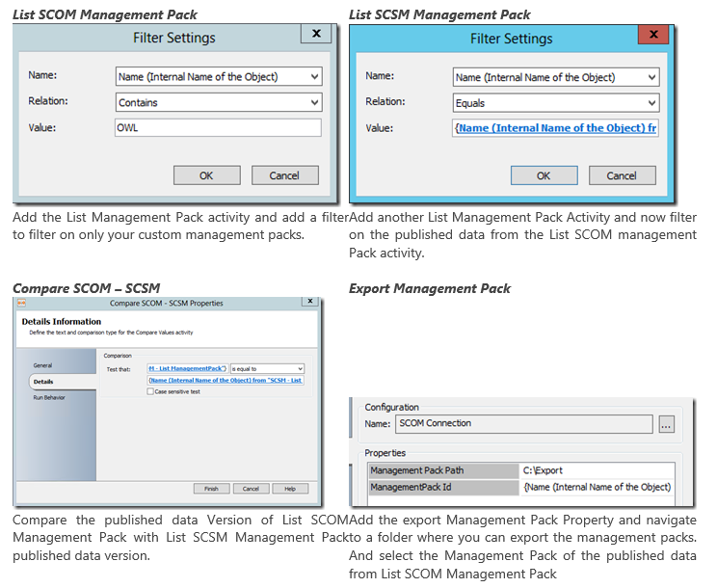717x588 pixels.
Task: Click the Compare properties window title icon
Action: (21, 303)
